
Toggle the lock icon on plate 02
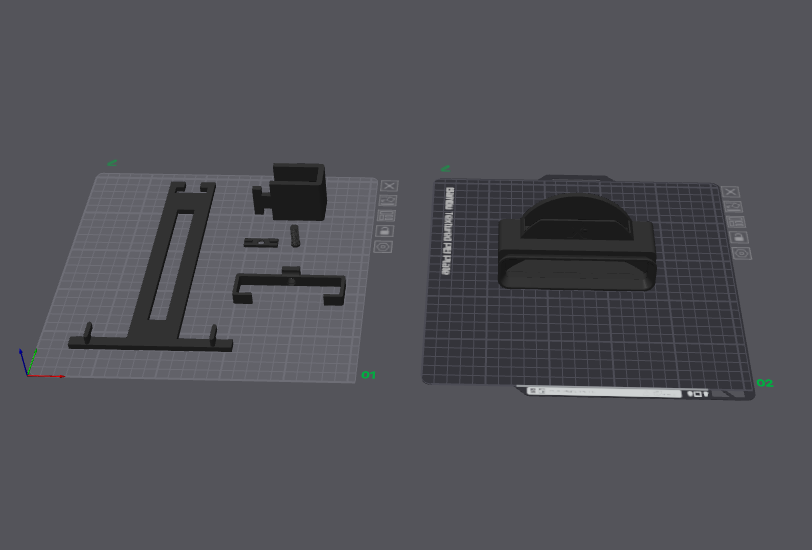tap(739, 238)
